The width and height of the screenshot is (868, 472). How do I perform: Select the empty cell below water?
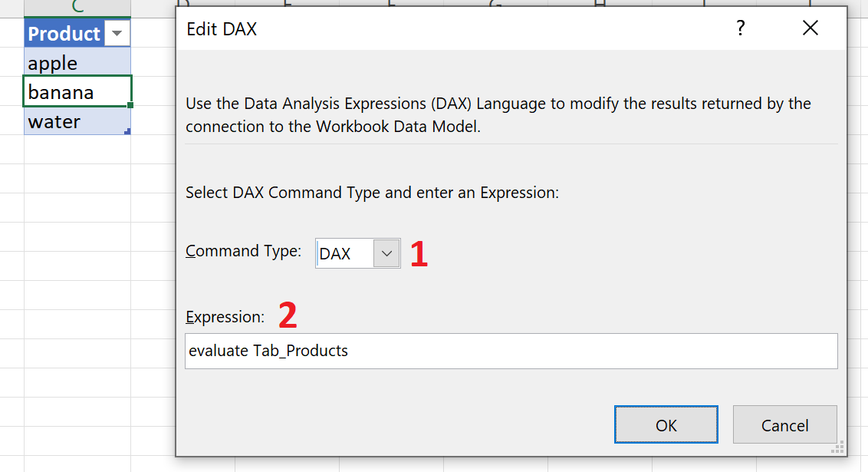tap(77, 150)
